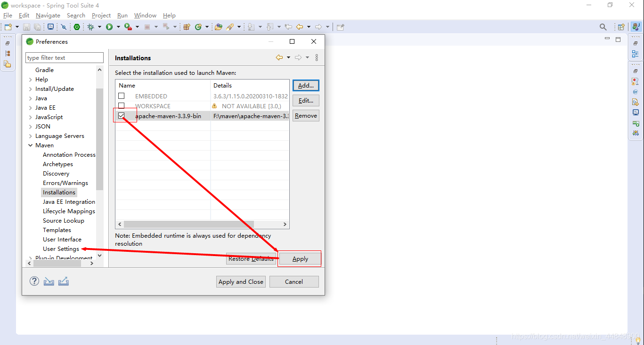Select User Settings in the tree

pos(61,249)
